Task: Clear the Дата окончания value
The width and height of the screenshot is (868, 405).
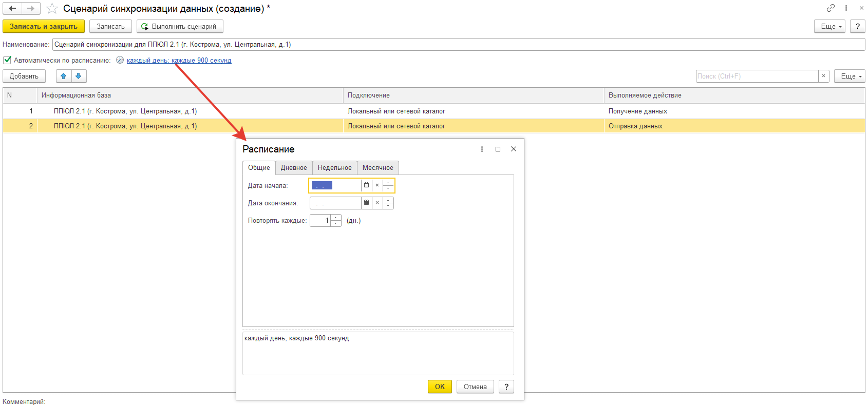Action: [x=377, y=203]
